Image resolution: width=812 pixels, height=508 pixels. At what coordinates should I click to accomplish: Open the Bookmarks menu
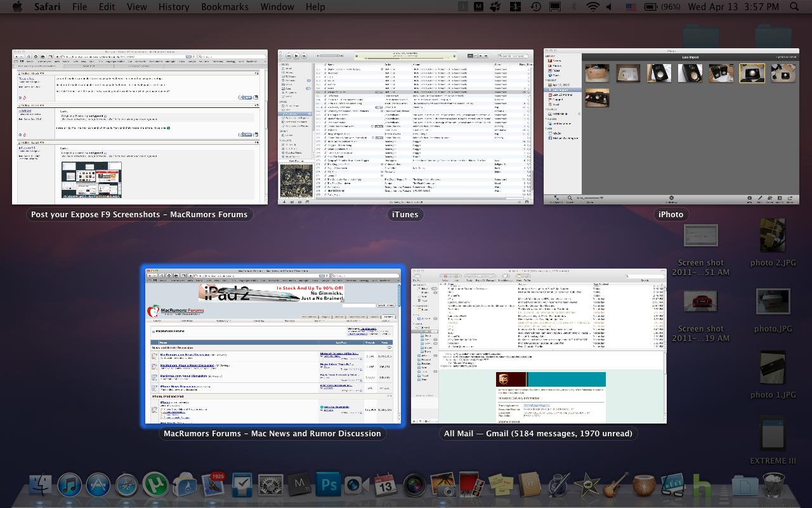(226, 7)
